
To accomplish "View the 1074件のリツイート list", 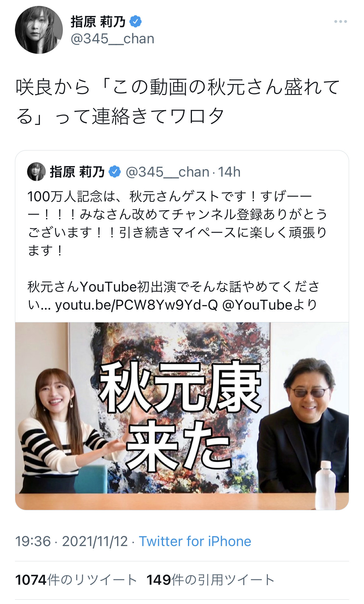I will coord(76,580).
